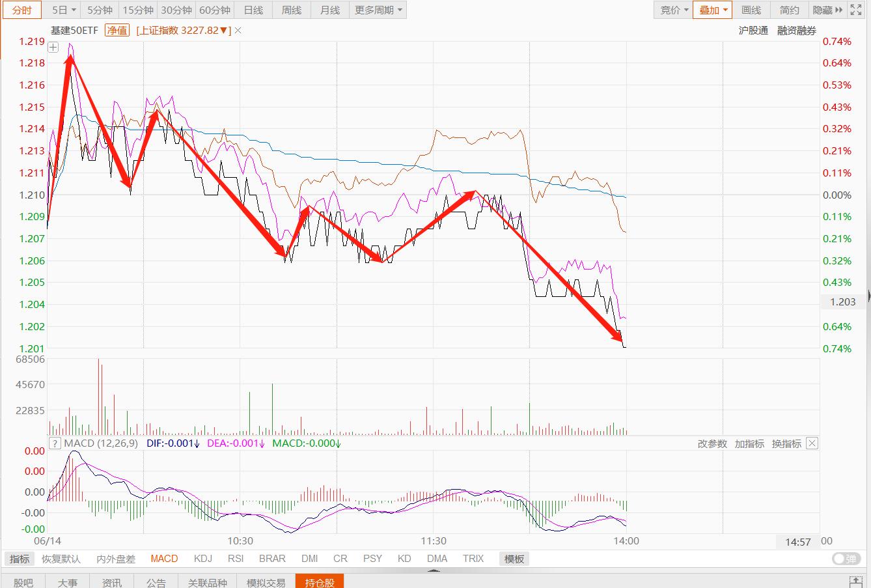Open the 叠加 overlay dropdown
Image resolution: width=871 pixels, height=588 pixels.
713,10
